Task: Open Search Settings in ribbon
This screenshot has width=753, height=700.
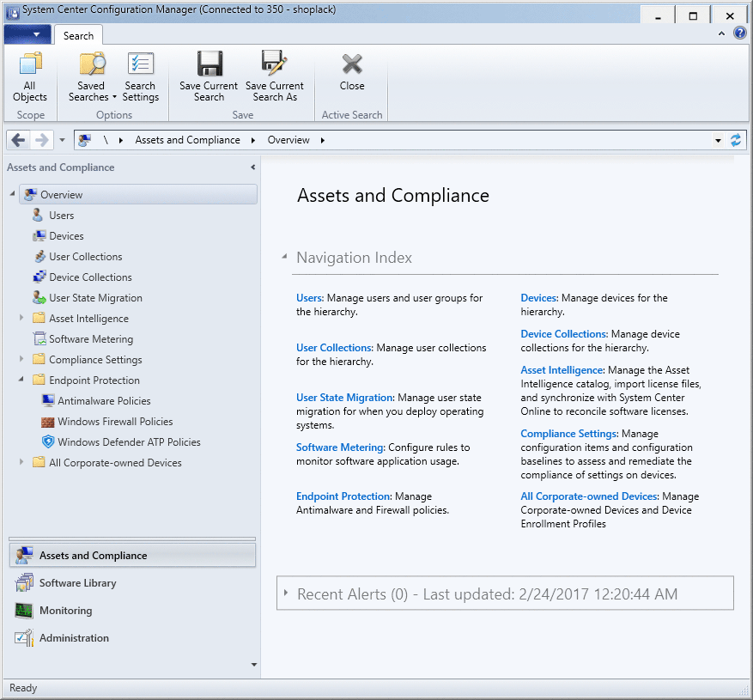Action: click(140, 76)
